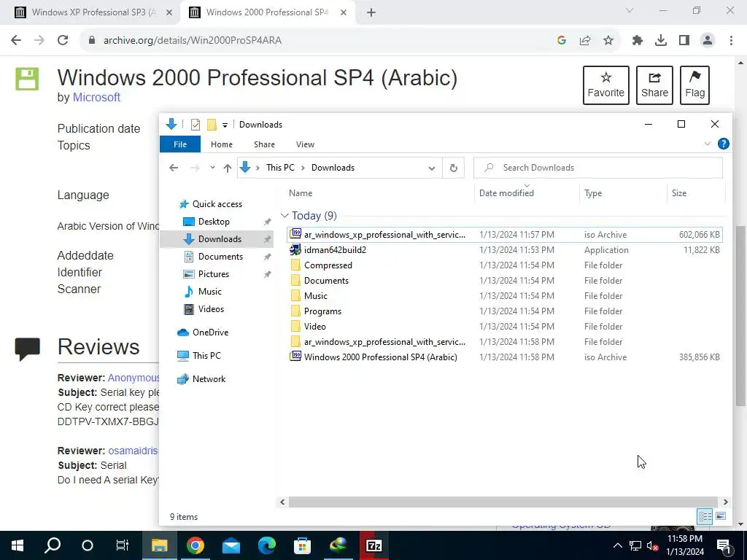
Task: Open 7-Zip from the taskbar
Action: 374,545
